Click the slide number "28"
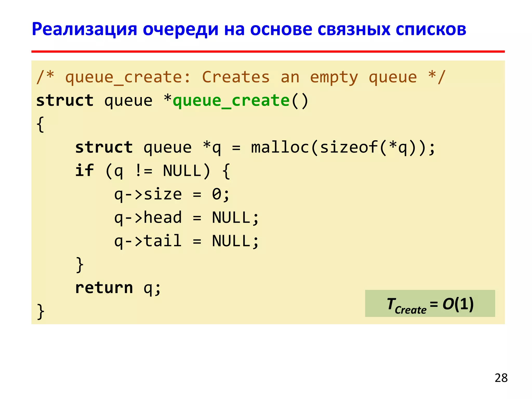 tap(501, 378)
